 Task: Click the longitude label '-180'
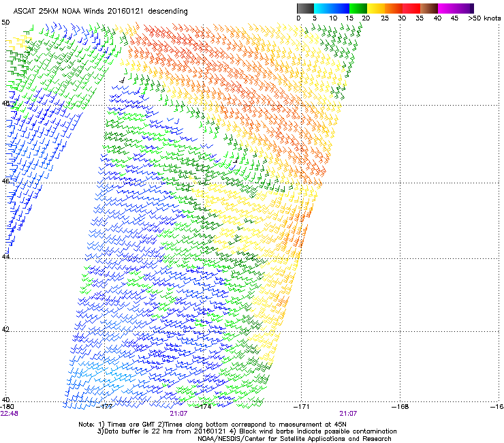click(7, 407)
